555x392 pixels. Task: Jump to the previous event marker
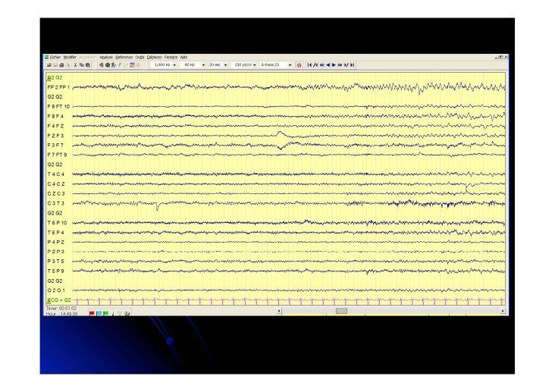315,64
